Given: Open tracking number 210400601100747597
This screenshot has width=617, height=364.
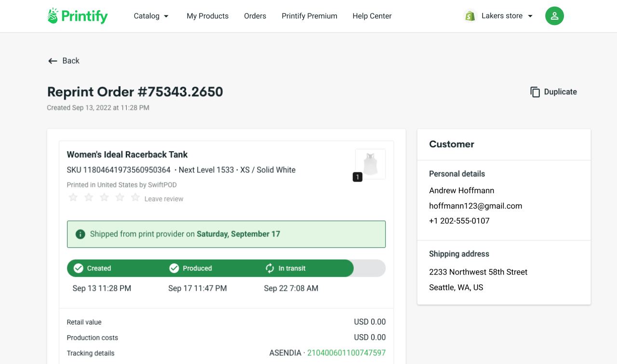Looking at the screenshot, I should point(347,353).
